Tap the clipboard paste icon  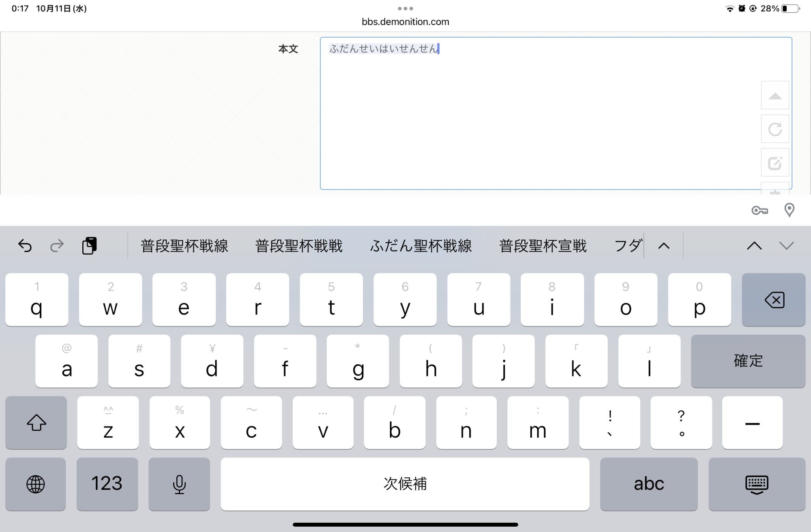tap(89, 246)
